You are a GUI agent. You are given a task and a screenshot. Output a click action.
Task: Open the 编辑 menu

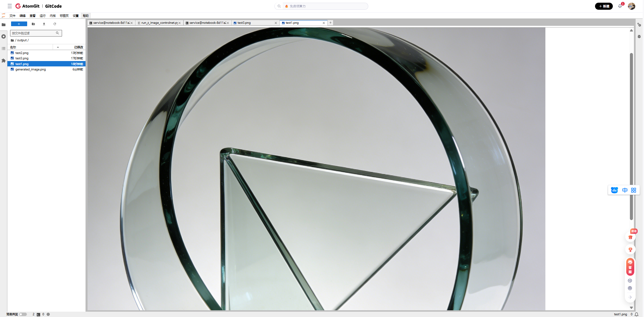(x=22, y=16)
